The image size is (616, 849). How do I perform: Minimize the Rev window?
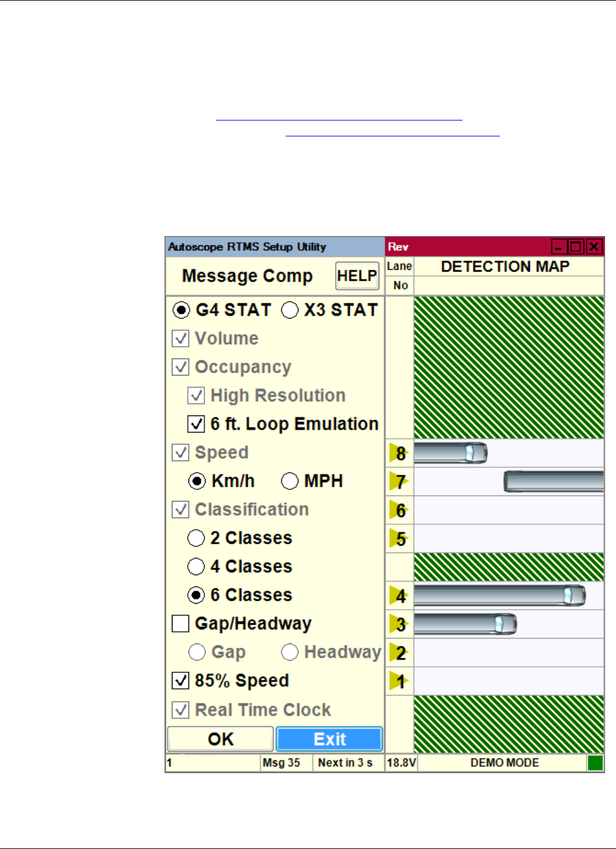click(x=558, y=247)
